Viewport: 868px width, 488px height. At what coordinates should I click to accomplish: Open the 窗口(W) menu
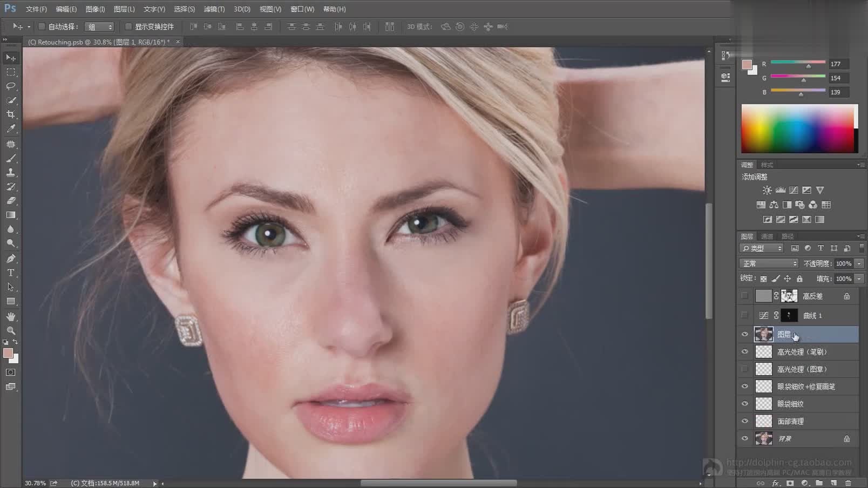click(302, 9)
